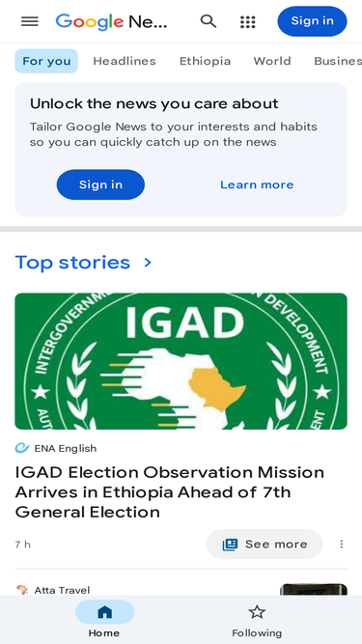Click the Google News logo
The height and width of the screenshot is (644, 362).
(x=112, y=21)
